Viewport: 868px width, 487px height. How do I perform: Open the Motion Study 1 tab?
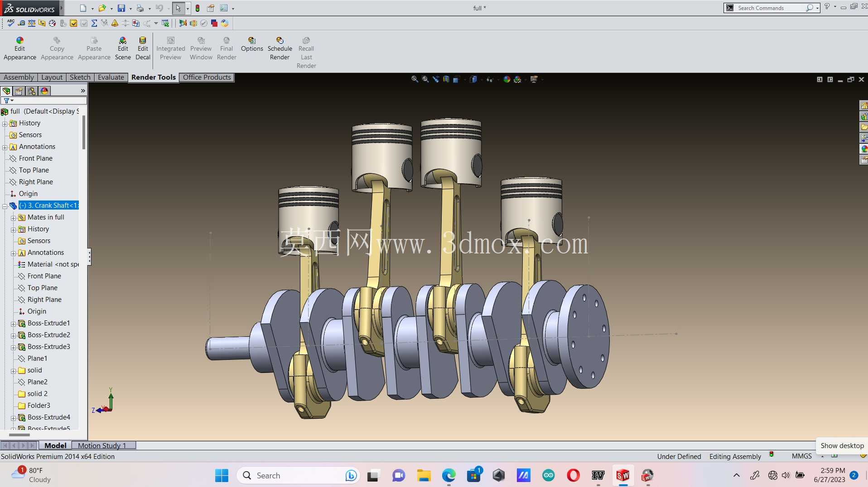(x=104, y=445)
